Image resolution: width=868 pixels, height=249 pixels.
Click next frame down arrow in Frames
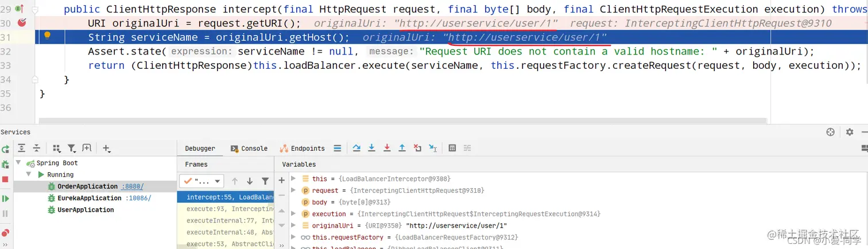250,181
